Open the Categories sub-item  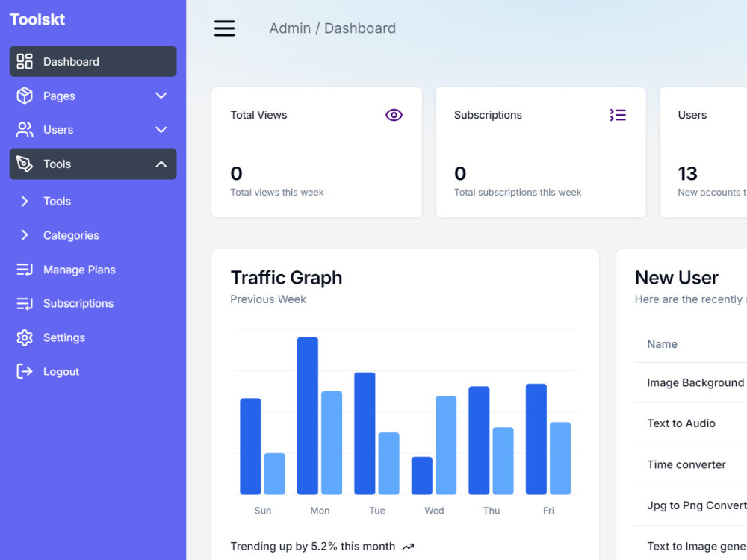click(71, 235)
